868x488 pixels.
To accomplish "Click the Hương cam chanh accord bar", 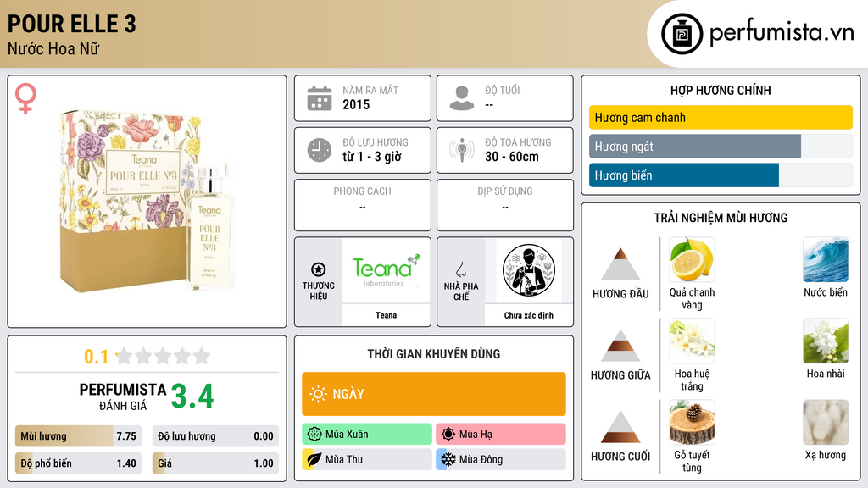I will [721, 117].
